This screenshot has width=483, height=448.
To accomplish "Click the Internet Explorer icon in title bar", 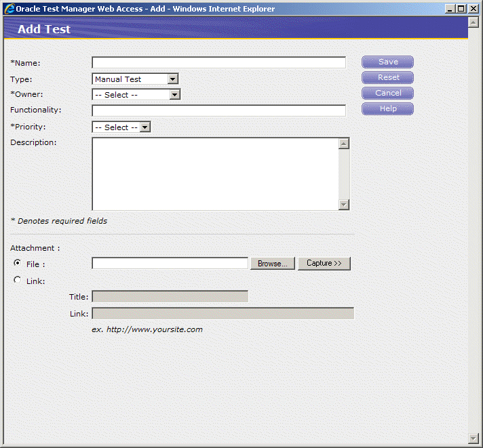I will pos(9,9).
